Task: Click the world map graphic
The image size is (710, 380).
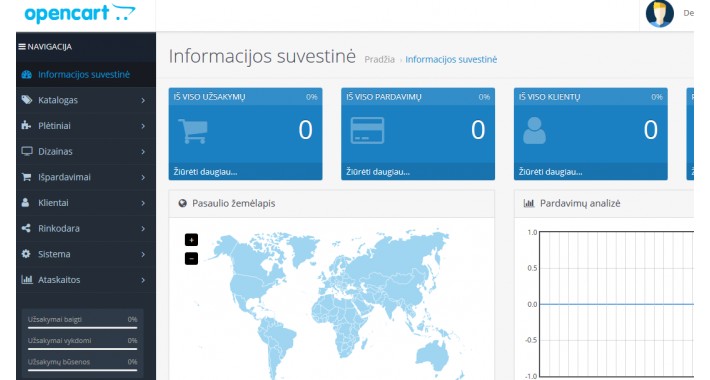Action: 333,304
